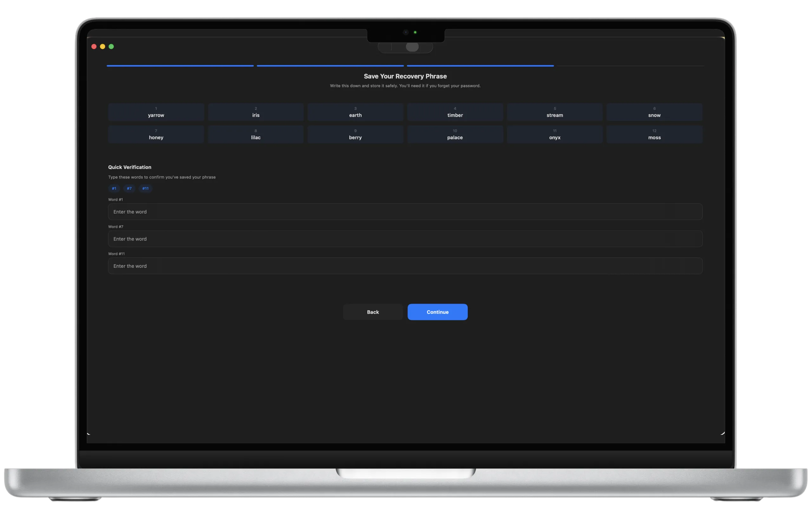
Task: Click the #11 verification badge
Action: 145,189
